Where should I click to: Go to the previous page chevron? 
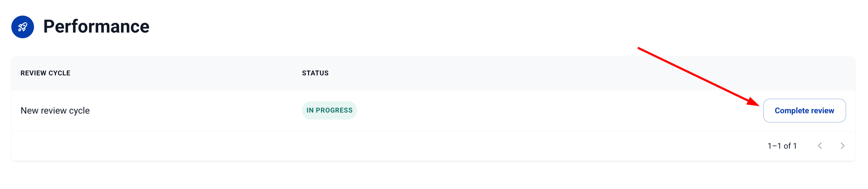[x=820, y=146]
